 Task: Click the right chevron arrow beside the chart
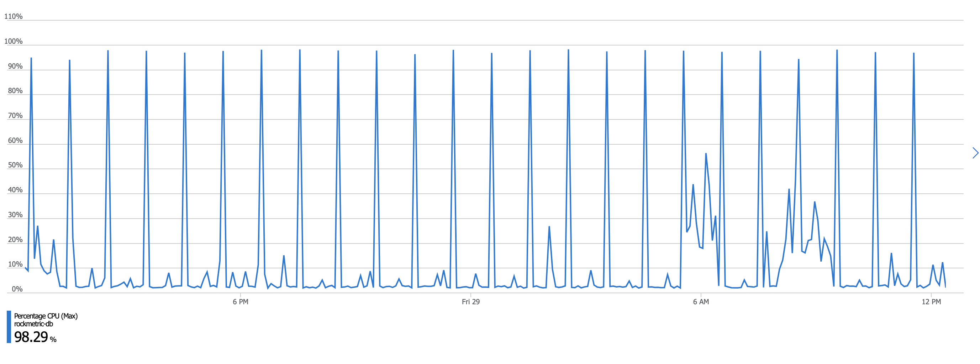(x=975, y=153)
